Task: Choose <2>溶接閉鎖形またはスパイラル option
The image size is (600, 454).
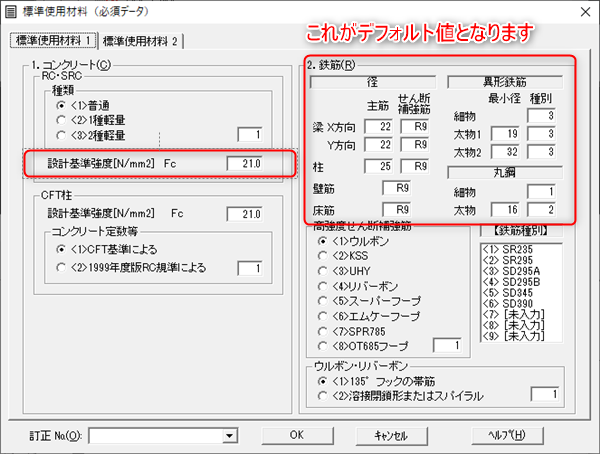Action: click(x=323, y=395)
